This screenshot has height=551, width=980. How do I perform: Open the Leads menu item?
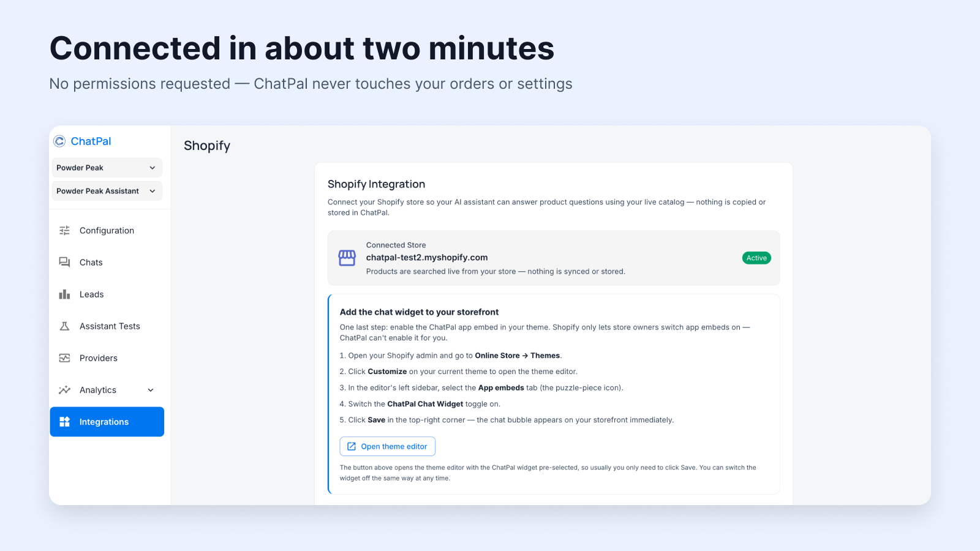click(x=107, y=294)
